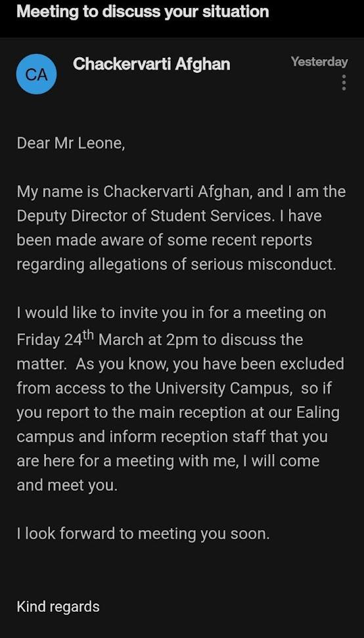Click the word 'Ealing' in the message

tap(318, 413)
